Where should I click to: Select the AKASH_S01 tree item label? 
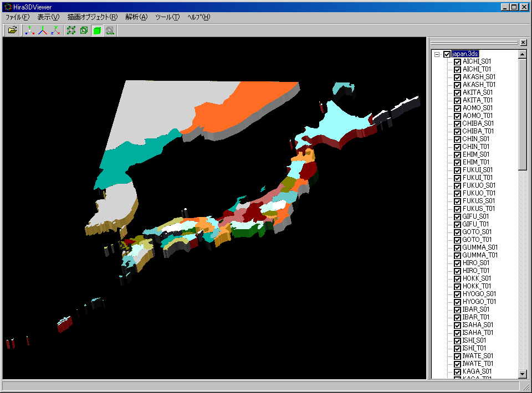[x=479, y=77]
